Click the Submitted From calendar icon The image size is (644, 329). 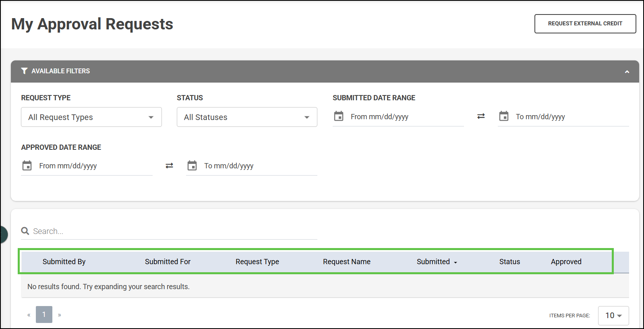(x=339, y=116)
